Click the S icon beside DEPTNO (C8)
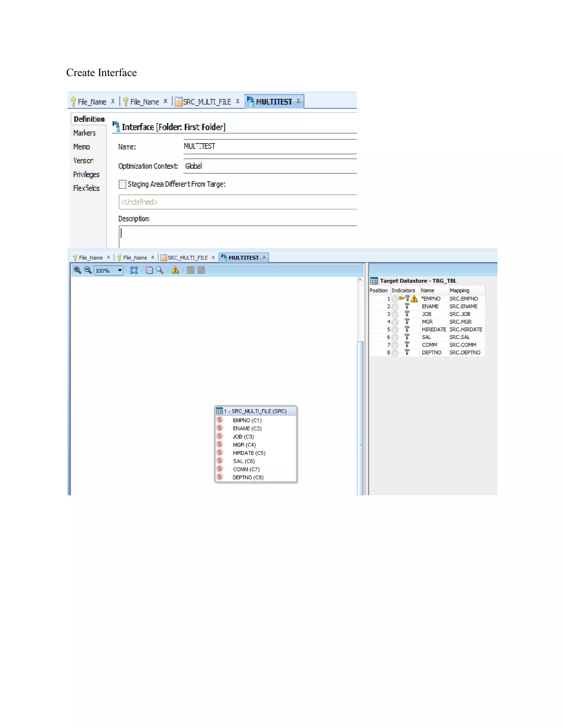 (x=219, y=477)
